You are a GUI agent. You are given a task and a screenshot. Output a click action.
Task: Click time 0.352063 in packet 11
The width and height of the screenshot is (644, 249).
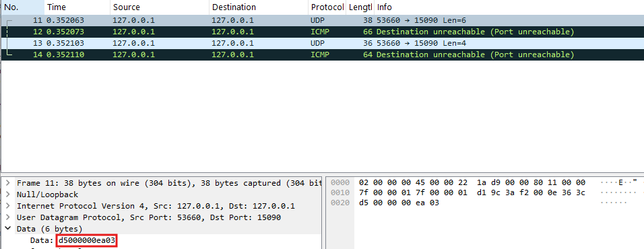(66, 20)
